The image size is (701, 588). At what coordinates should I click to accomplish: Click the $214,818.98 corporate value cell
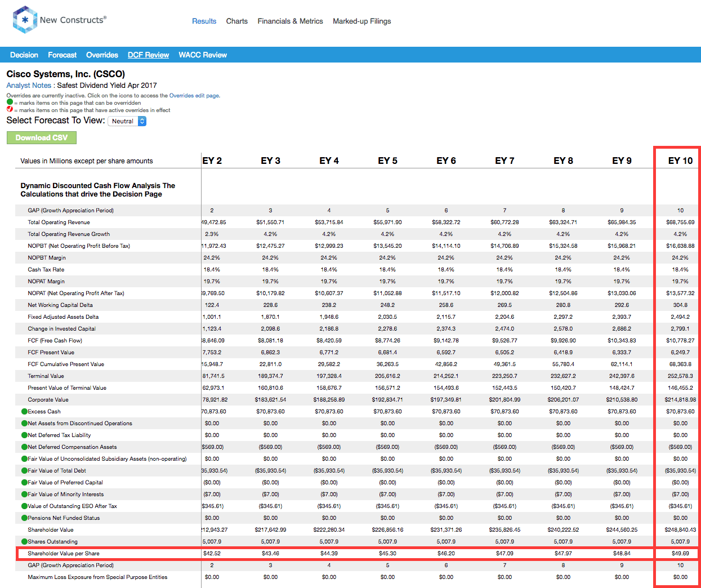coord(680,400)
